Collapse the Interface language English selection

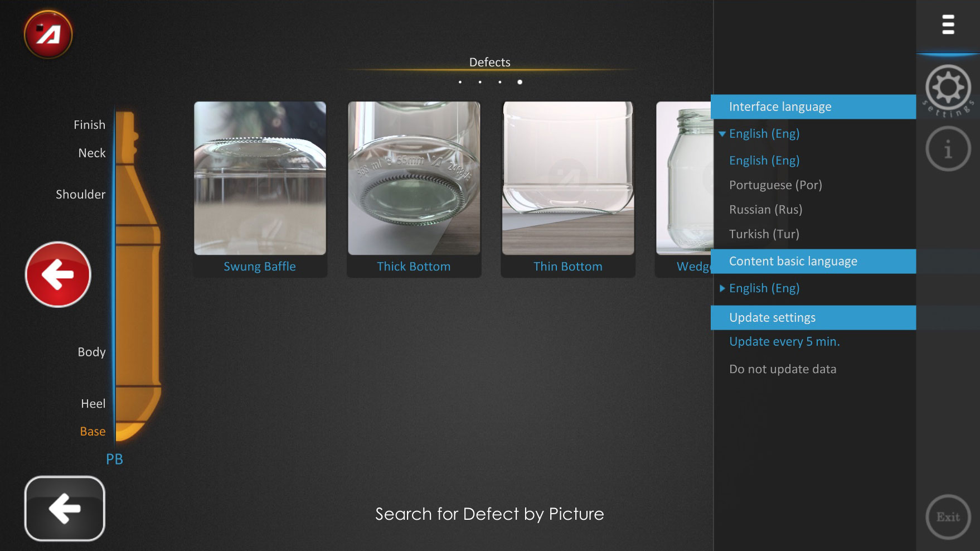(x=764, y=133)
